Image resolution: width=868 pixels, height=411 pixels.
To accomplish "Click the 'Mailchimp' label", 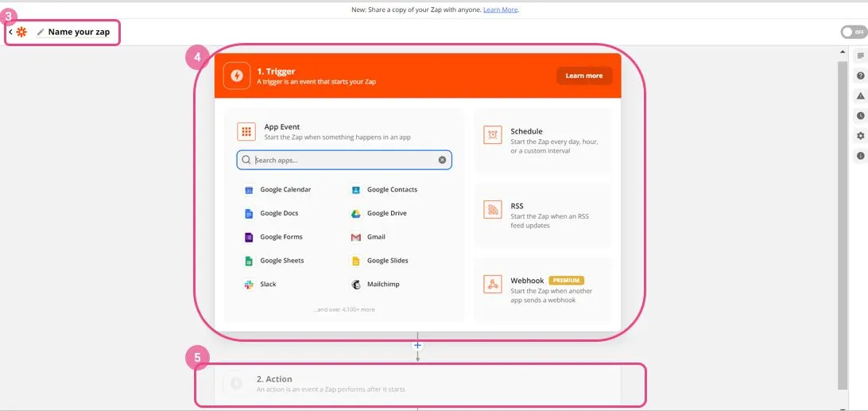I will coord(383,284).
